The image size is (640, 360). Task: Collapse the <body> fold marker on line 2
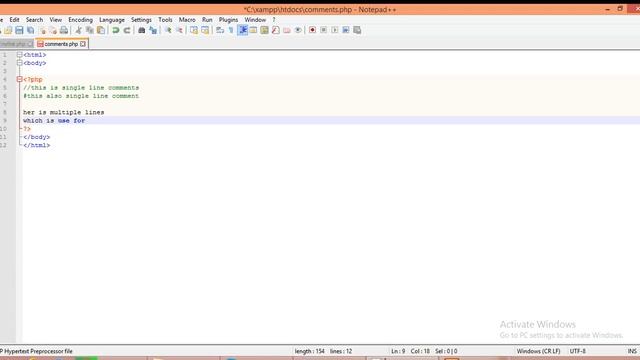pos(20,63)
